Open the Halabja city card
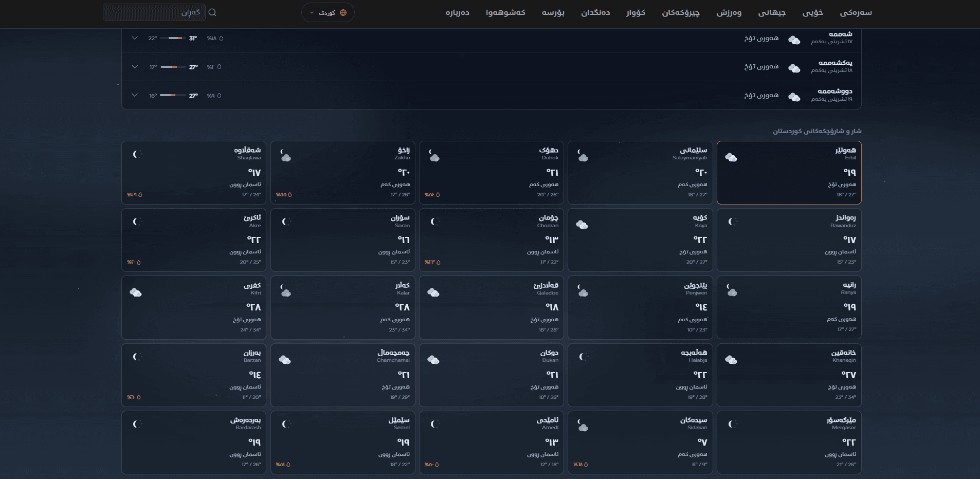Viewport: 980px width, 479px height. [x=640, y=375]
